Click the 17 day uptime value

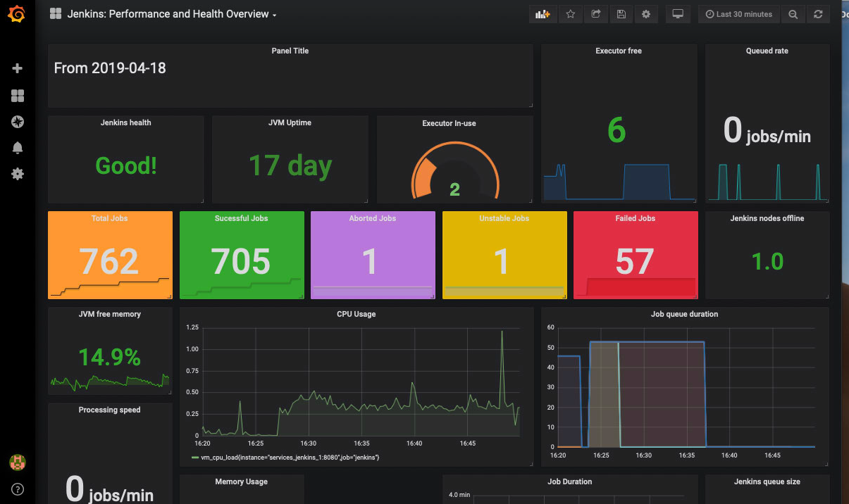[x=290, y=165]
